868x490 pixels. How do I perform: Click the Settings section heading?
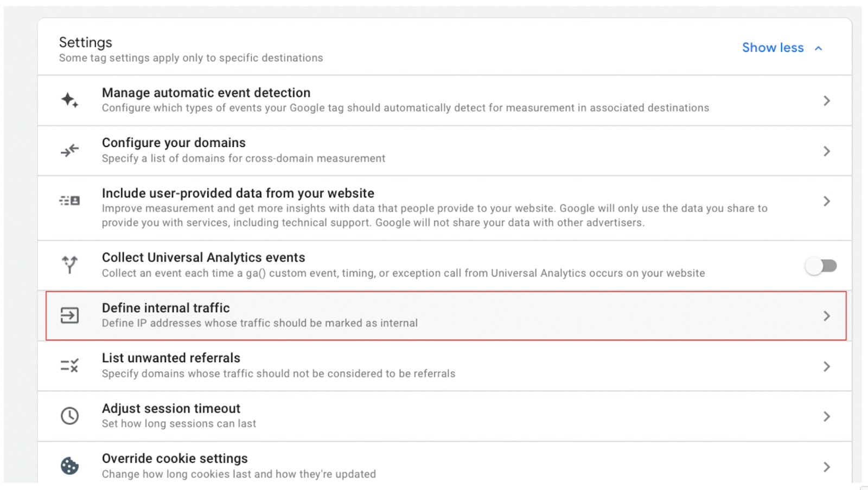(85, 42)
